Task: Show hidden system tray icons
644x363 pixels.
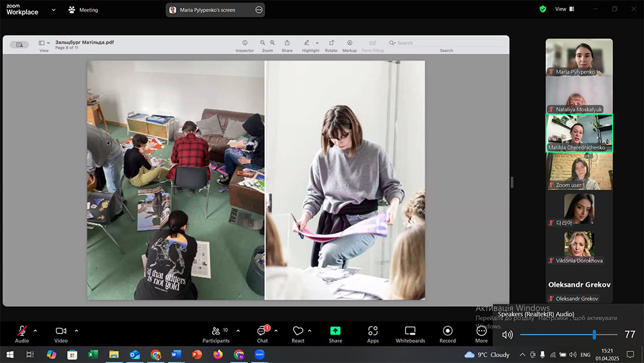Action: pyautogui.click(x=522, y=355)
